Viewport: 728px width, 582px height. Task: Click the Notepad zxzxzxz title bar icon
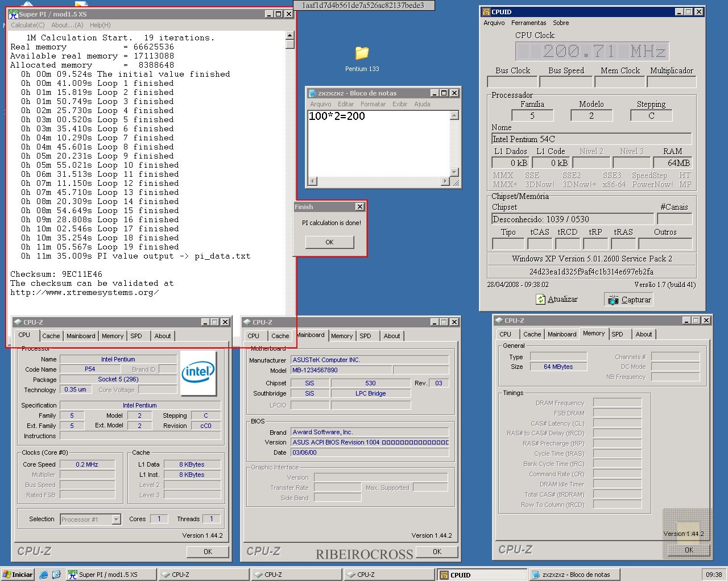pyautogui.click(x=312, y=93)
